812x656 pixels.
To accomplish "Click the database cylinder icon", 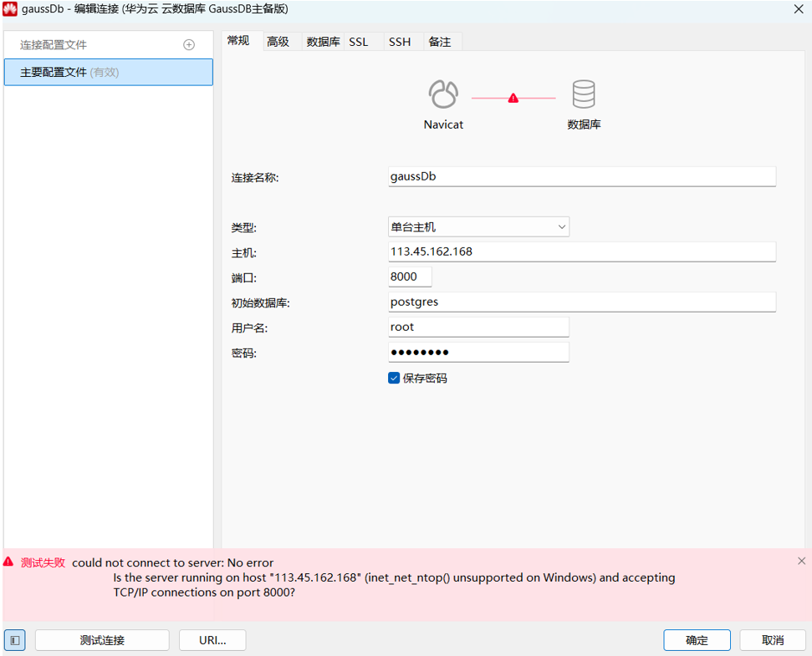I will (584, 94).
